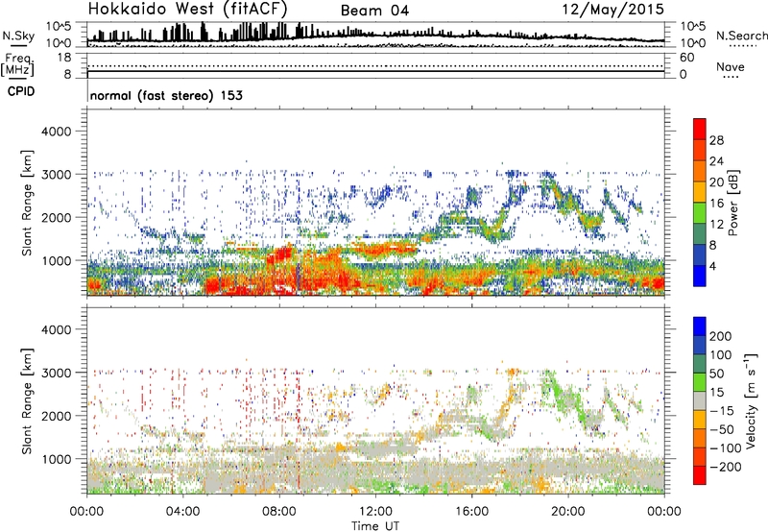
Task: Click the 'Nave' legend label
Action: pos(731,67)
